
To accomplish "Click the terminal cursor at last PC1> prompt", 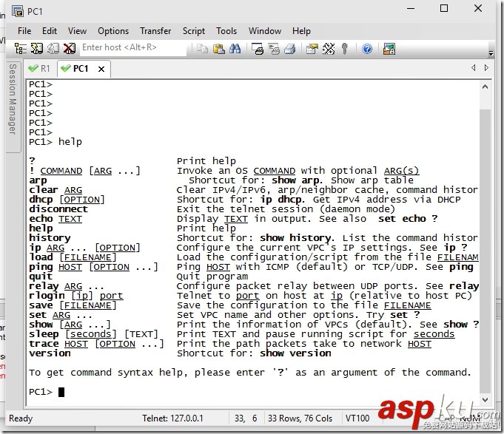I will click(x=61, y=392).
